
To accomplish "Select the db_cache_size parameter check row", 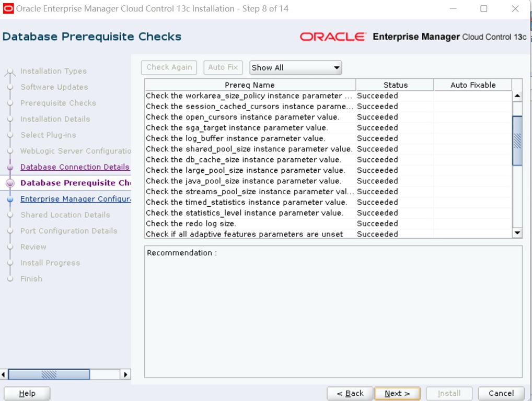I will pos(328,160).
